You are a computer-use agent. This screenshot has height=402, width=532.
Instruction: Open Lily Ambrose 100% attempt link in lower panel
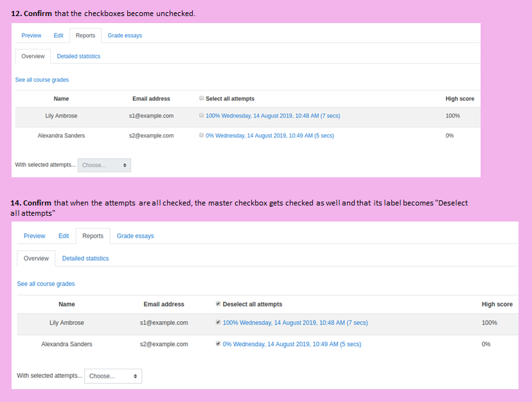click(x=295, y=322)
